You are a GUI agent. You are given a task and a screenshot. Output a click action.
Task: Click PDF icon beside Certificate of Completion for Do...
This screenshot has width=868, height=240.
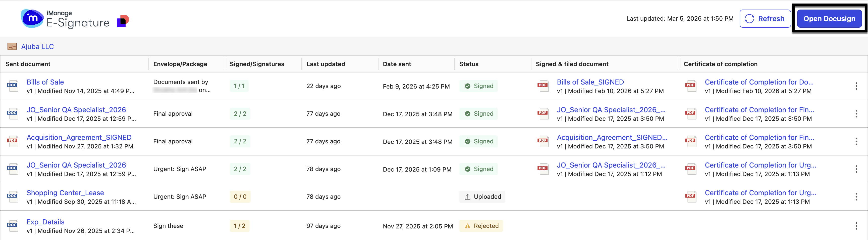[x=691, y=86]
